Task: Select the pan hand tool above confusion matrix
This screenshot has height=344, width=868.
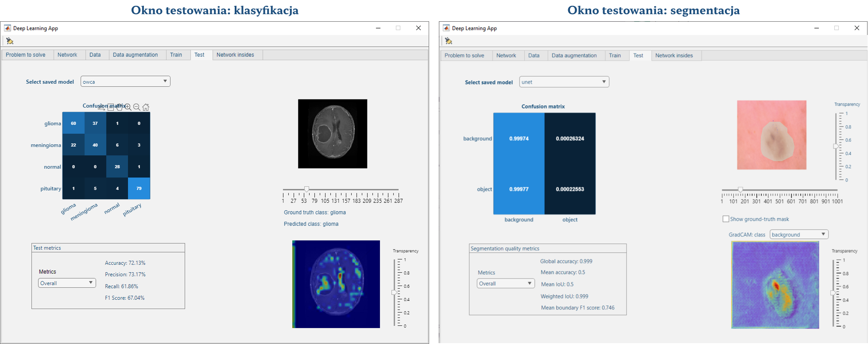Action: (x=119, y=107)
